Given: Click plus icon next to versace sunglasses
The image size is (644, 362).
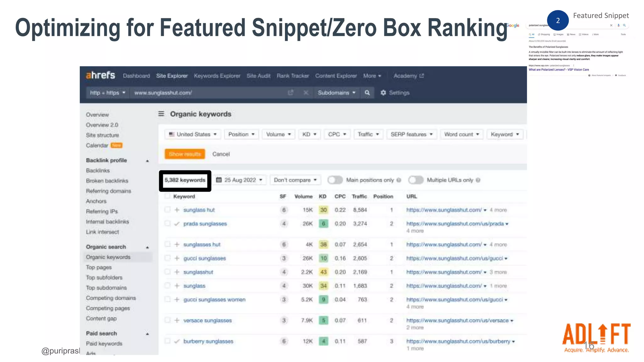Looking at the screenshot, I should pyautogui.click(x=177, y=320).
